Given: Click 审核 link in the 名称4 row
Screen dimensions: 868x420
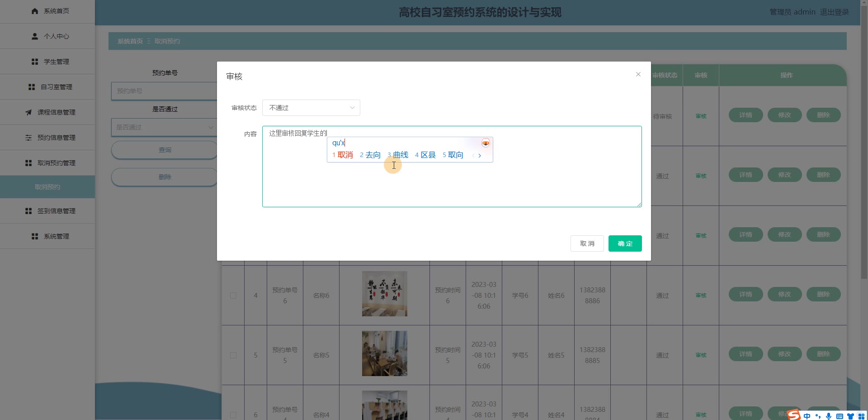Looking at the screenshot, I should (x=701, y=415).
